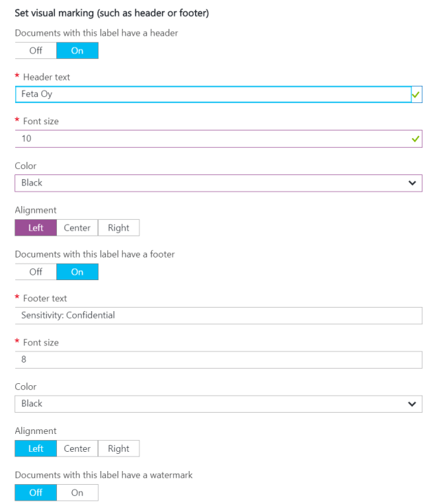
Task: Set the watermark toggle to Off
Action: [x=35, y=492]
